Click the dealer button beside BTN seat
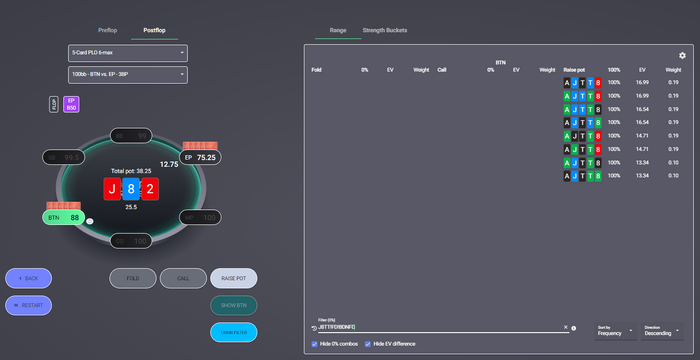 [90, 221]
